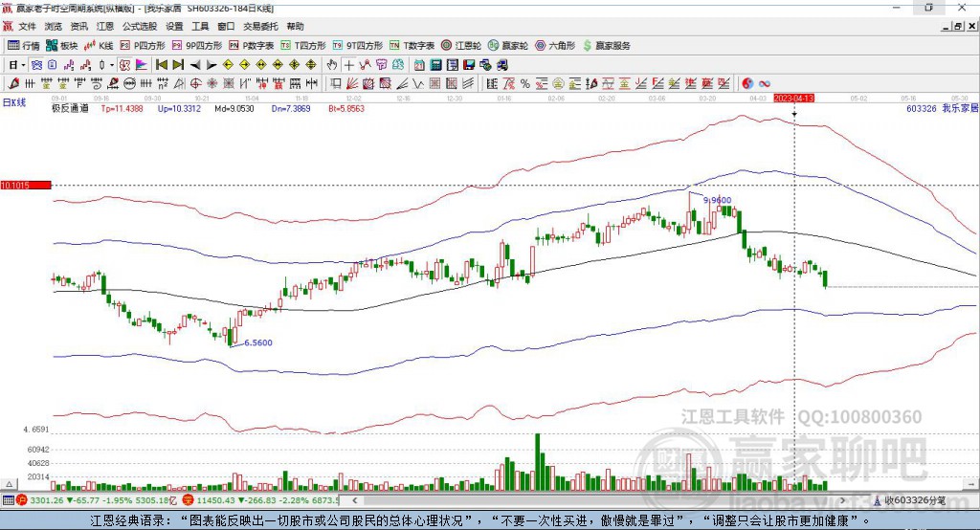This screenshot has height=530, width=980.
Task: Click the yin-yang Taiji icon
Action: (747, 84)
